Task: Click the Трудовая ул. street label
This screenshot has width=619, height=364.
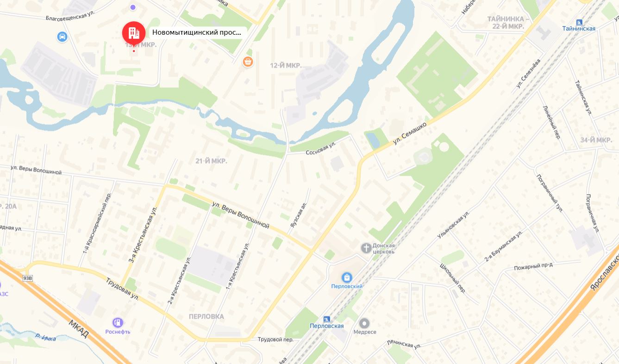Action: click(x=122, y=288)
